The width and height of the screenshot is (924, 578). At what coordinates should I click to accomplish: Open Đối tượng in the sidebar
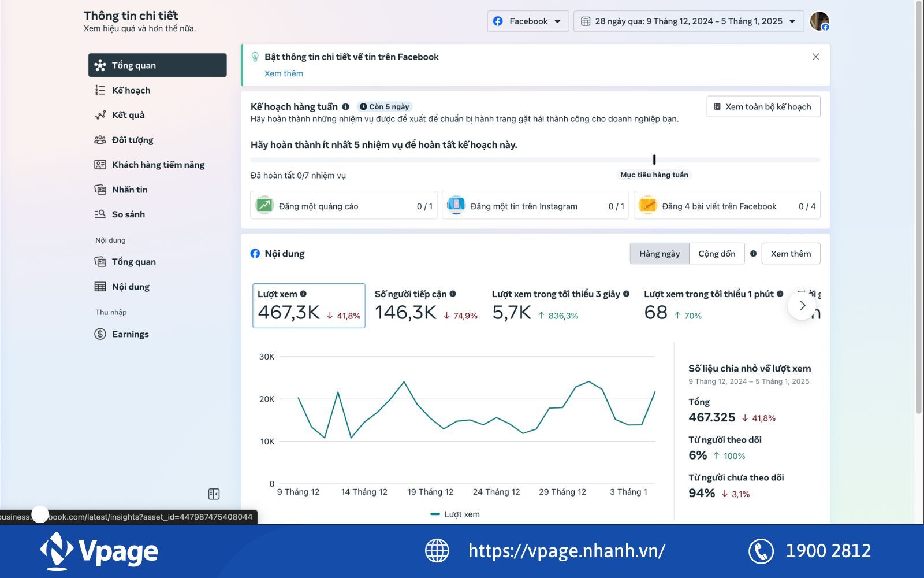point(158,140)
